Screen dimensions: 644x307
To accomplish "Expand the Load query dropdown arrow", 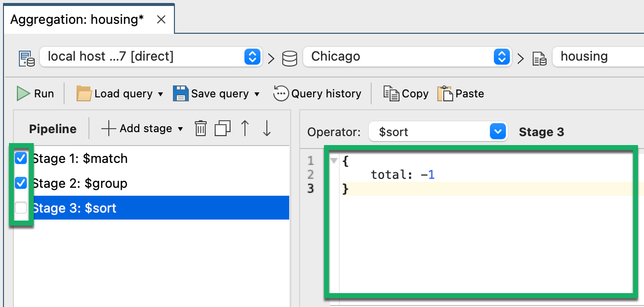I will click(160, 93).
